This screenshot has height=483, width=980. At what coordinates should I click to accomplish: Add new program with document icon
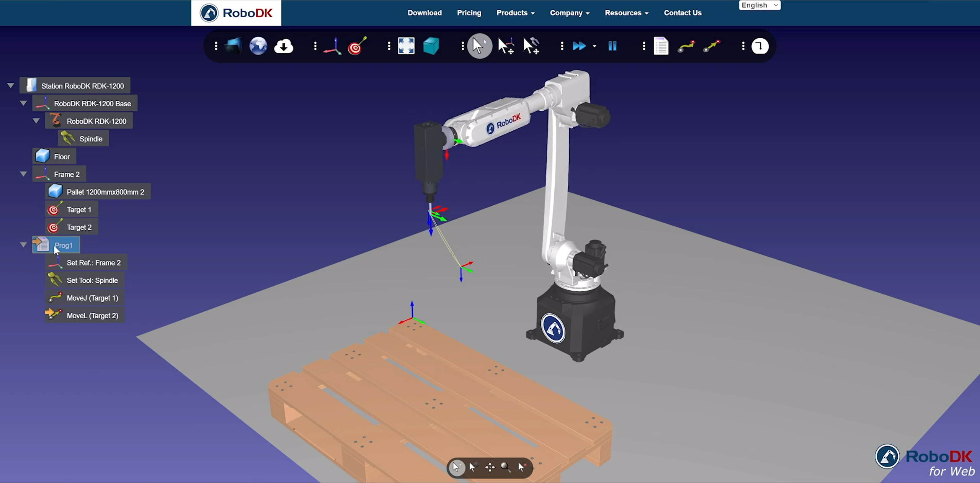661,46
